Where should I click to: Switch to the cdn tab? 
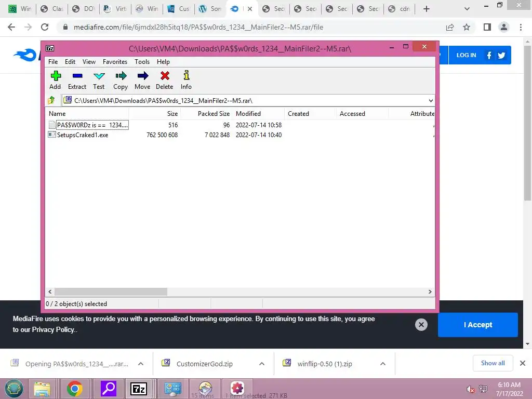pos(400,9)
